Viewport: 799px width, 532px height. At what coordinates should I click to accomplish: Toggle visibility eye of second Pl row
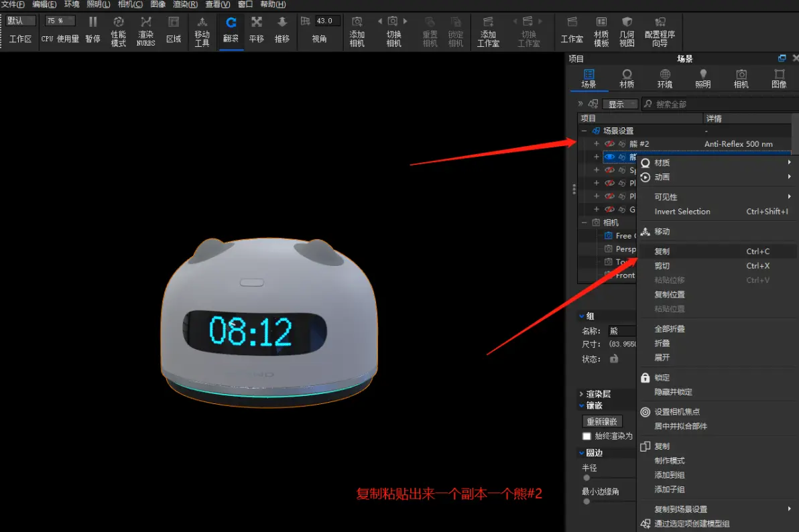(x=609, y=196)
